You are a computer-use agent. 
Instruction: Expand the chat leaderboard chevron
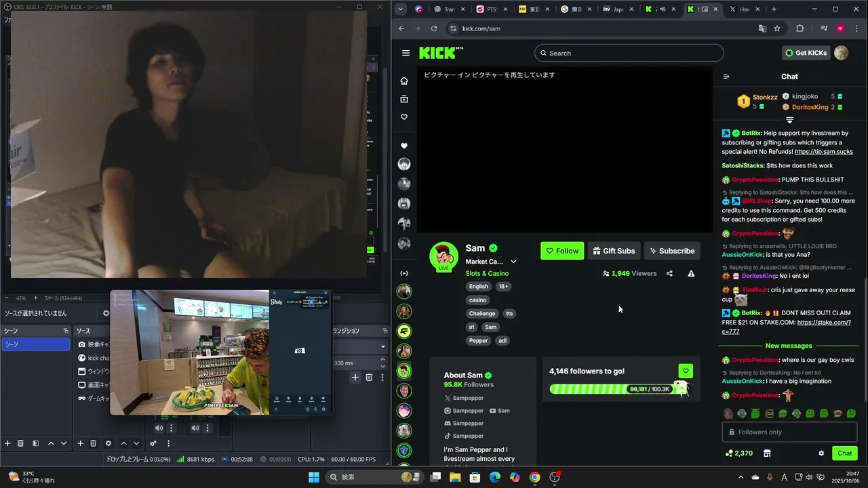[x=789, y=120]
